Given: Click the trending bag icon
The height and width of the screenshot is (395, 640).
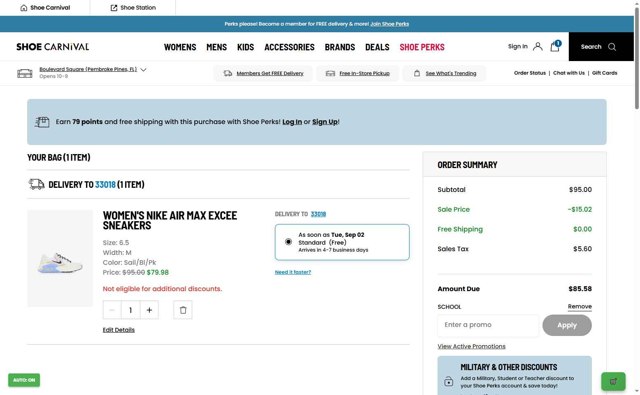Looking at the screenshot, I should (417, 73).
